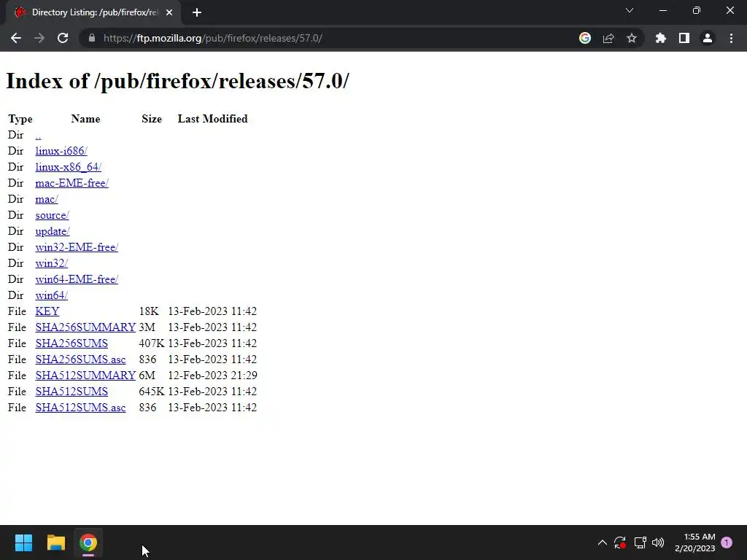This screenshot has width=747, height=560.
Task: Click the sync status tray icon
Action: [x=620, y=542]
